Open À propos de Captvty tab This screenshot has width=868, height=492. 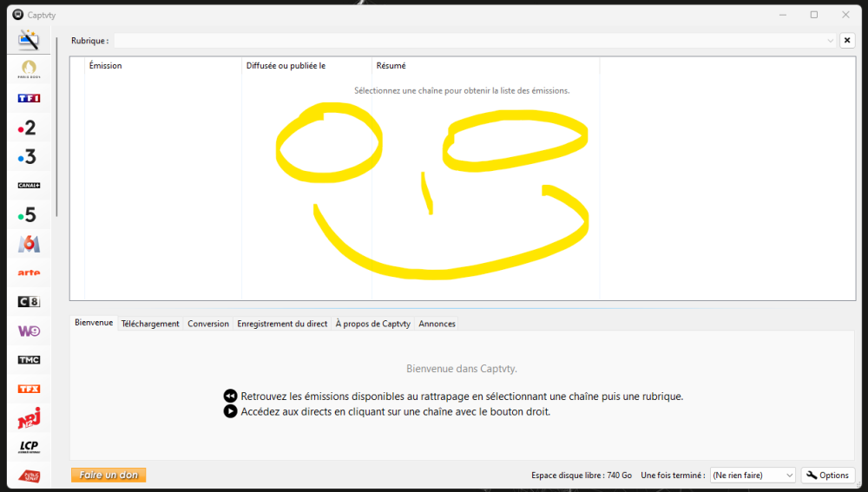tap(372, 324)
